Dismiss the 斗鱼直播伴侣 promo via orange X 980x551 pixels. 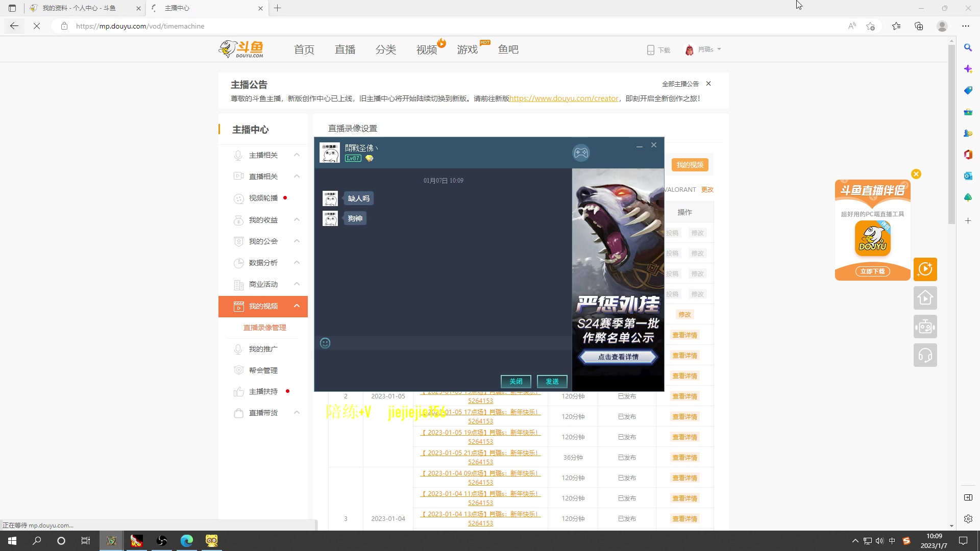[916, 174]
